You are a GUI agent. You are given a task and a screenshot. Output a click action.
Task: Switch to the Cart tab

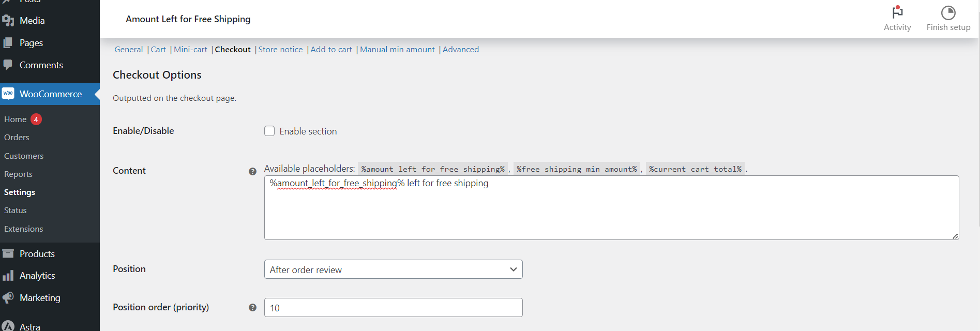(158, 50)
